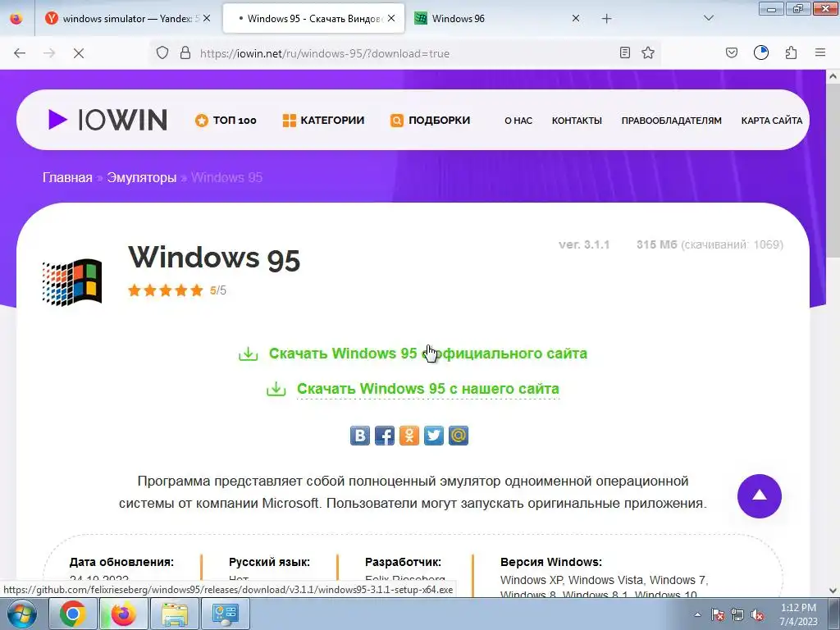Share via the VK icon
Image resolution: width=840 pixels, height=630 pixels.
tap(360, 436)
